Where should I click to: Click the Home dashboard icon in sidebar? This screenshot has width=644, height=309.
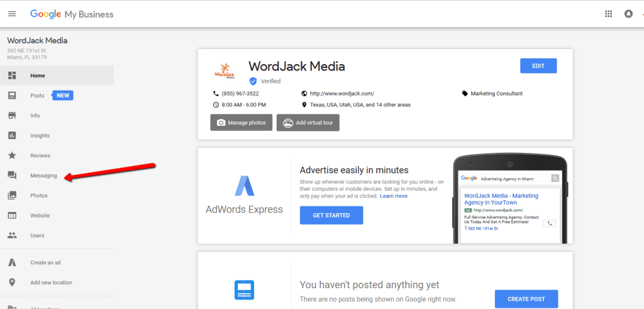pos(12,76)
